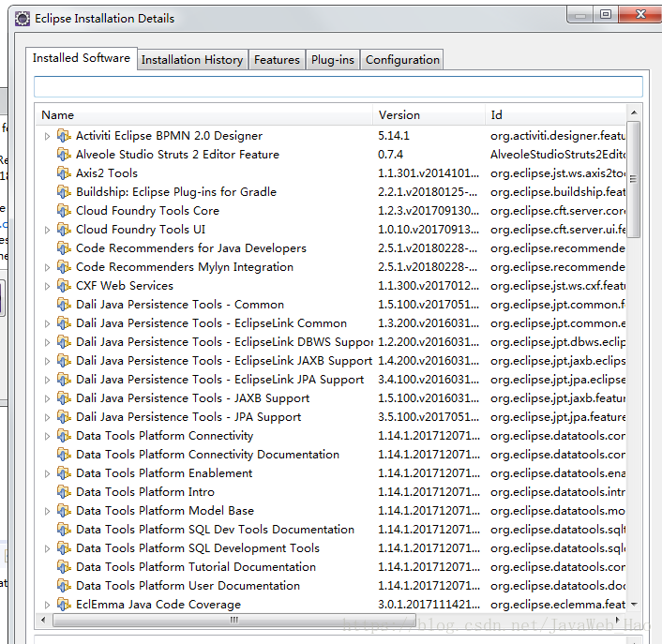This screenshot has height=644, width=662.
Task: Expand the Activiti Eclipse BPMN 2.0 Designer node
Action: click(47, 136)
